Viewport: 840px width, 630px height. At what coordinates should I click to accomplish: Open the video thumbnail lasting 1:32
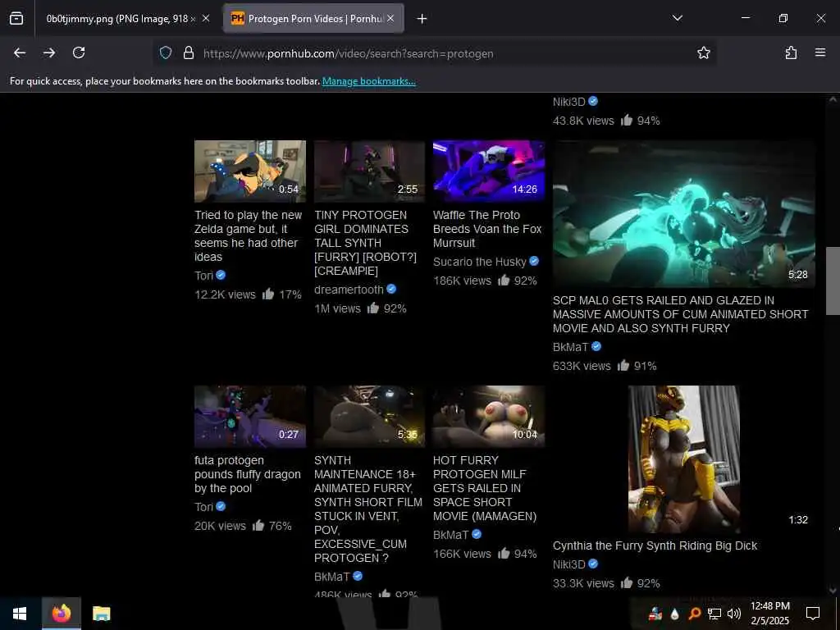683,459
